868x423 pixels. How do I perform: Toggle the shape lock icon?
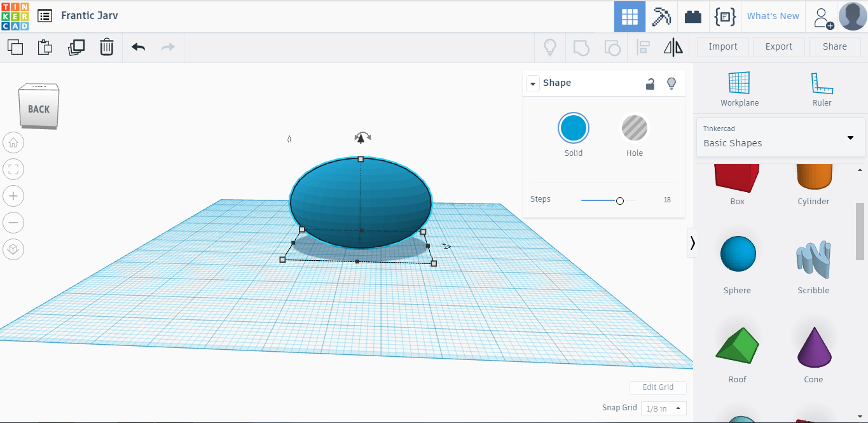coord(650,83)
